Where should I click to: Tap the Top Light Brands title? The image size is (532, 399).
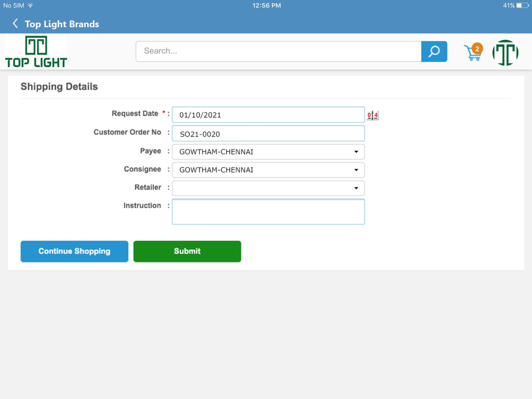62,24
